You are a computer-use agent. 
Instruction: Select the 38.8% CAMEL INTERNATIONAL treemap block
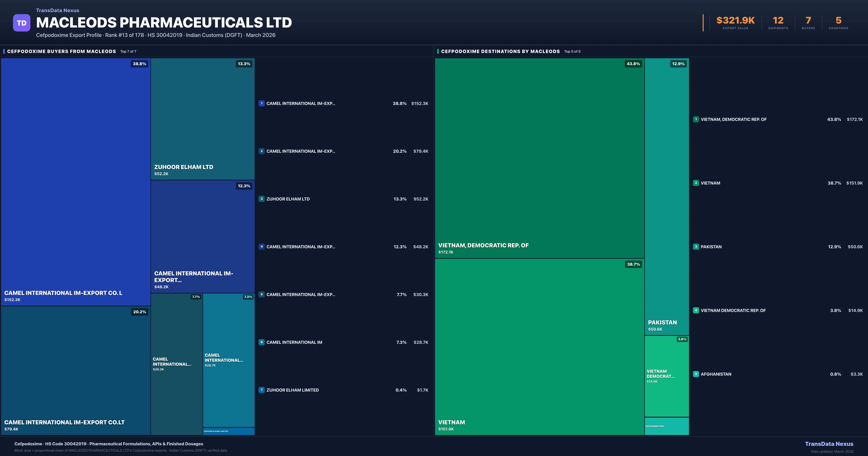[x=75, y=182]
